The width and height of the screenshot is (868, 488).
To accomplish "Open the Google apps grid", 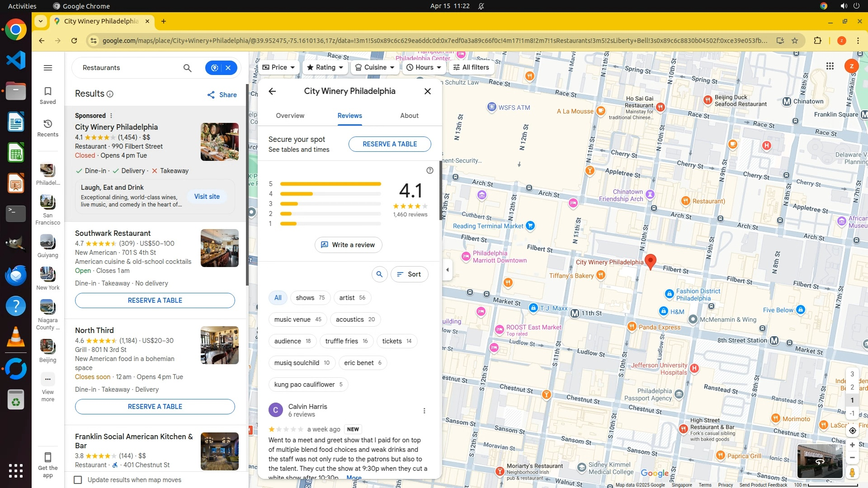I will pos(830,66).
